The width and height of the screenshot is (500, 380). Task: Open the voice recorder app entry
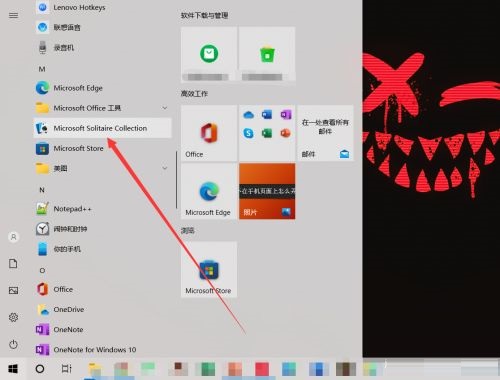(102, 47)
